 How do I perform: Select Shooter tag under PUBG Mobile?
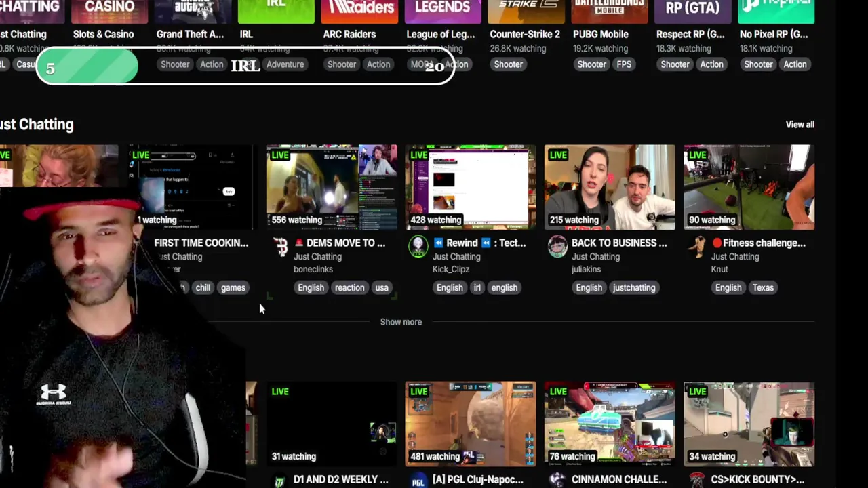coord(591,64)
